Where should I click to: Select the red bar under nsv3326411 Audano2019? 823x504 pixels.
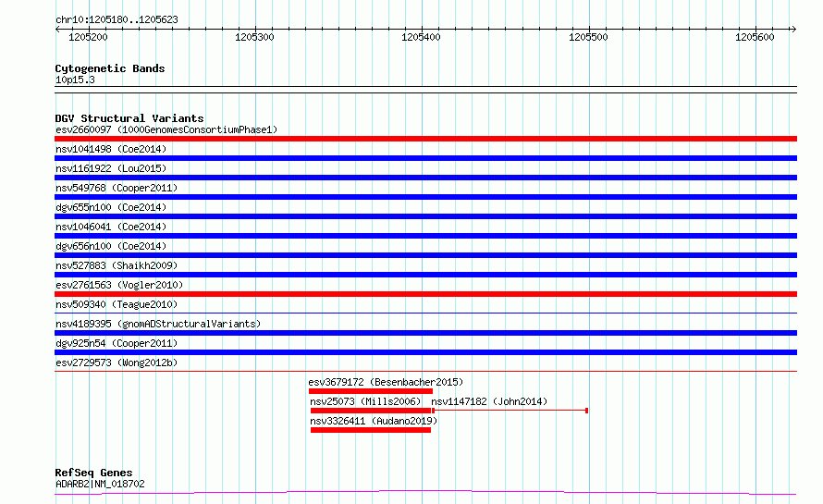pos(371,430)
